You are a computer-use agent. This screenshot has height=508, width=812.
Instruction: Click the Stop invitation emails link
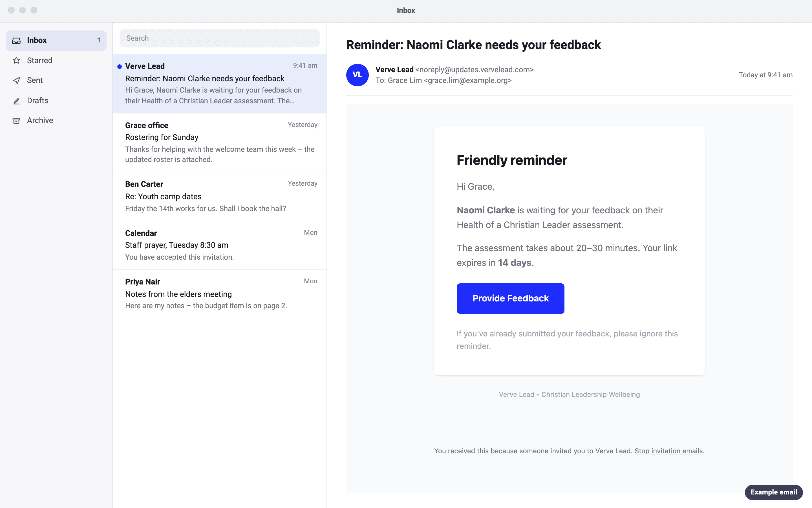(x=668, y=451)
